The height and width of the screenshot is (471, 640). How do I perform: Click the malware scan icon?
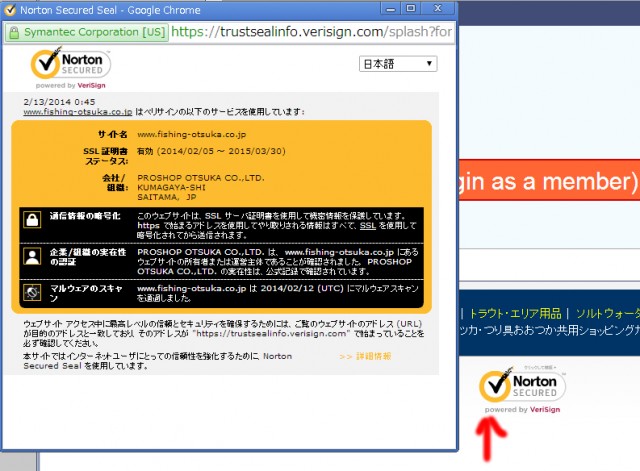[x=31, y=292]
